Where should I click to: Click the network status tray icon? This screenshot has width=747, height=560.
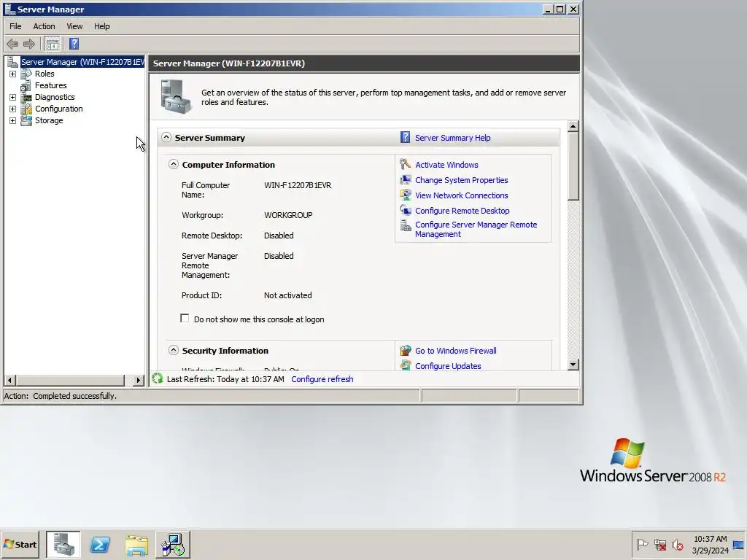(660, 544)
